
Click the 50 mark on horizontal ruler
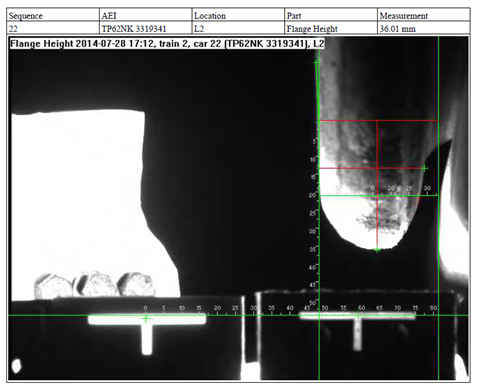coord(325,308)
